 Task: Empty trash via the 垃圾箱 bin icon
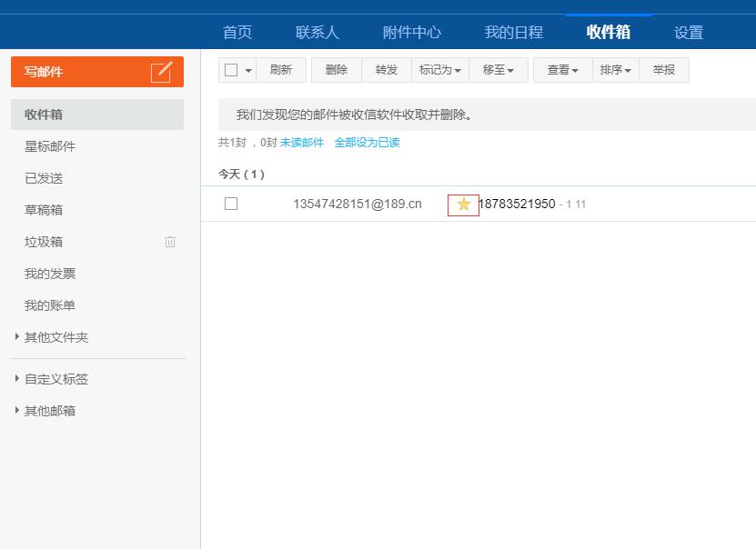[x=170, y=242]
